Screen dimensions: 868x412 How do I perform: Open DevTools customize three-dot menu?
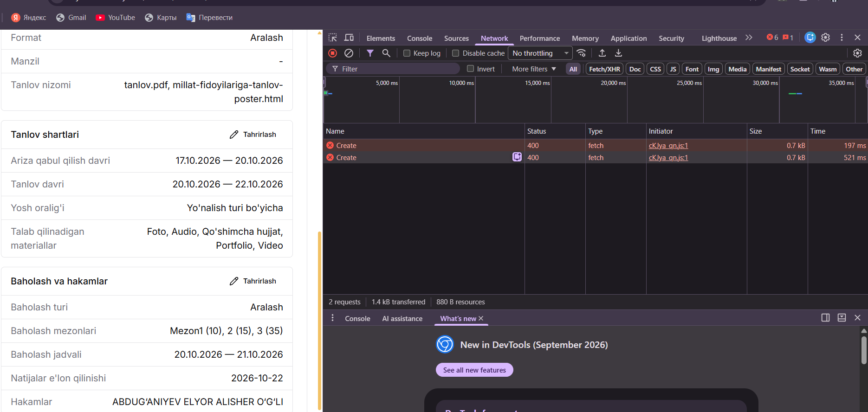pos(842,38)
